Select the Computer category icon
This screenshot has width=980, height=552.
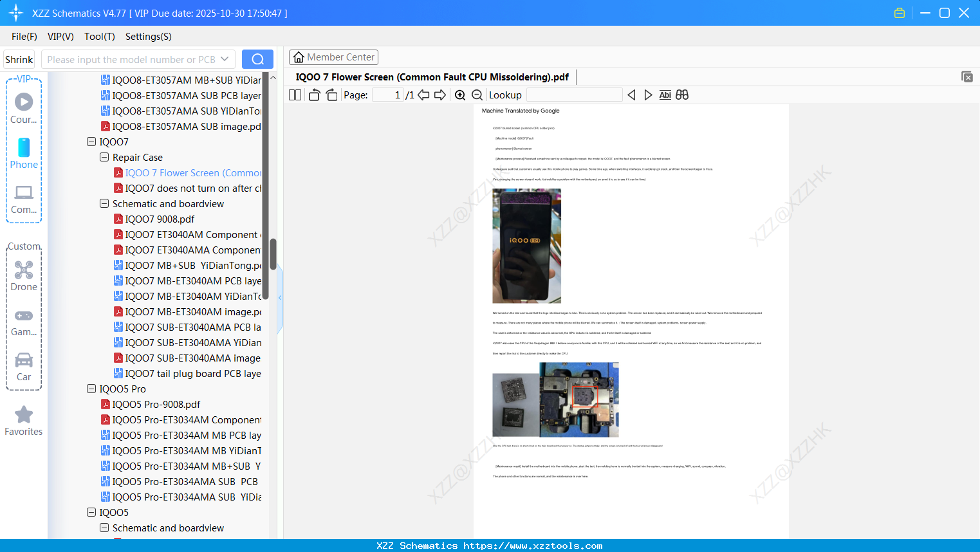coord(24,199)
